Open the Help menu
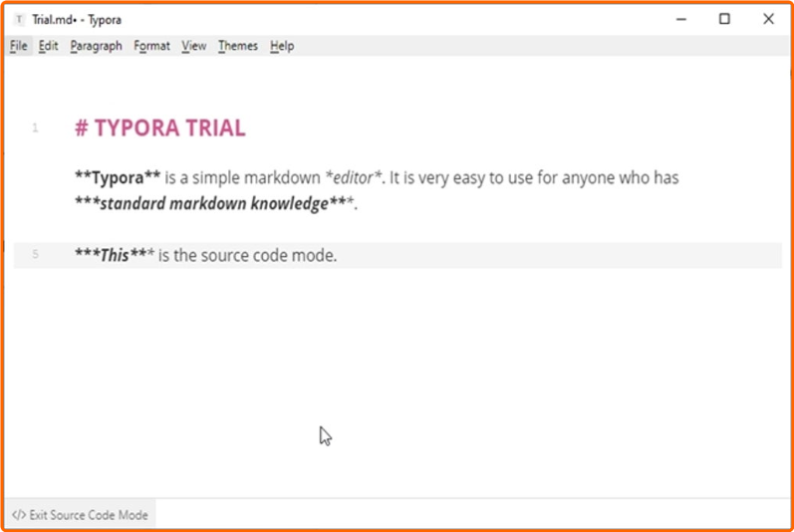 (x=282, y=46)
